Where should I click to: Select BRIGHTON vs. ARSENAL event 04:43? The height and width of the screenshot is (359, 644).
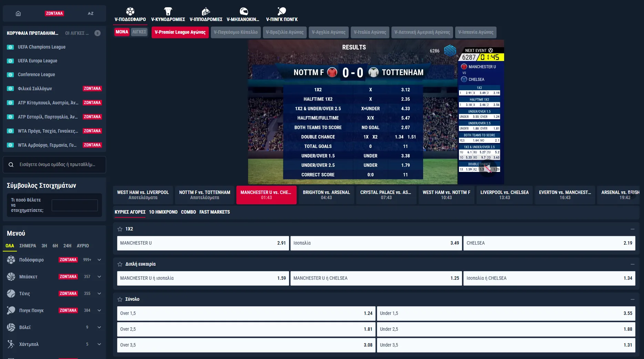(326, 195)
